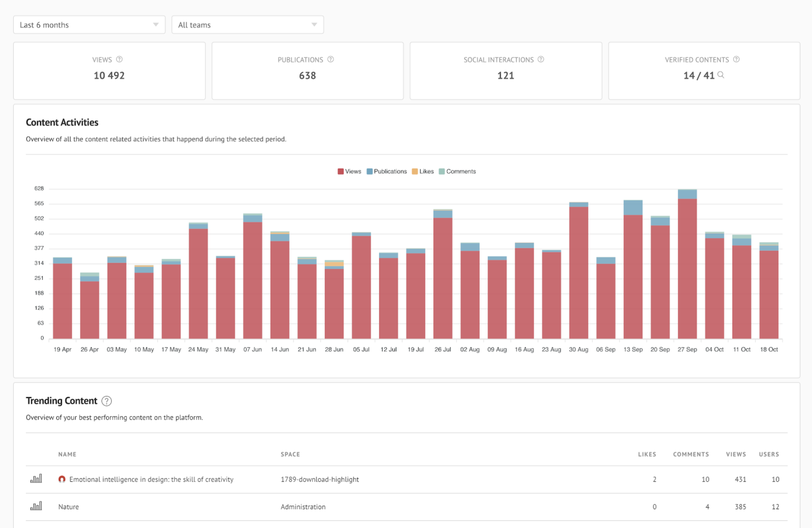The width and height of the screenshot is (812, 528).
Task: Click the bar-chart icon beside Emotional intelligence row
Action: [x=36, y=479]
